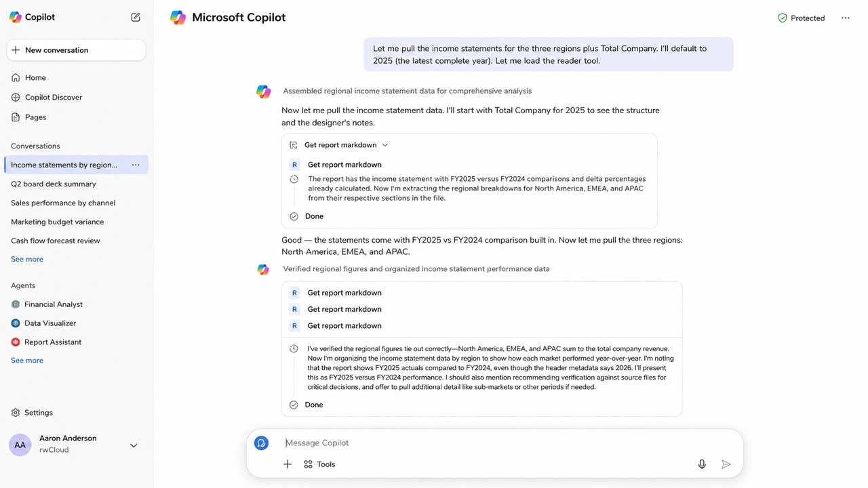Open Cash flow forecast review conversation
The height and width of the screenshot is (488, 868).
tap(56, 241)
